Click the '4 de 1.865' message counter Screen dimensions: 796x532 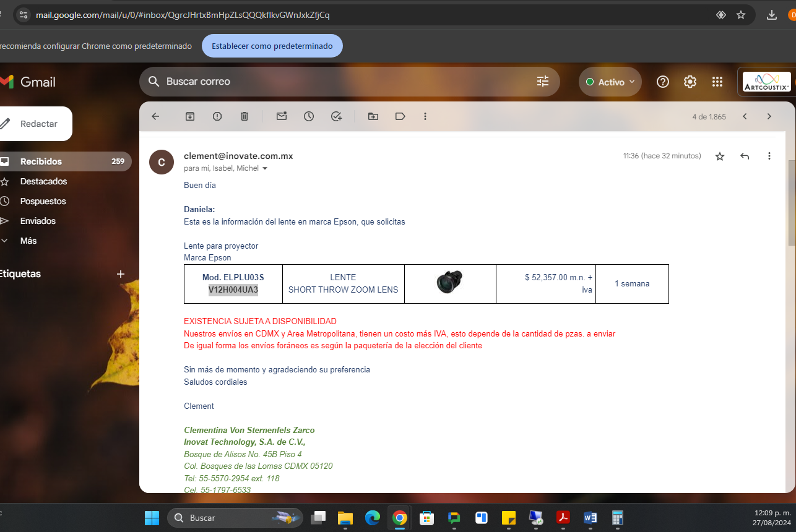tap(709, 116)
